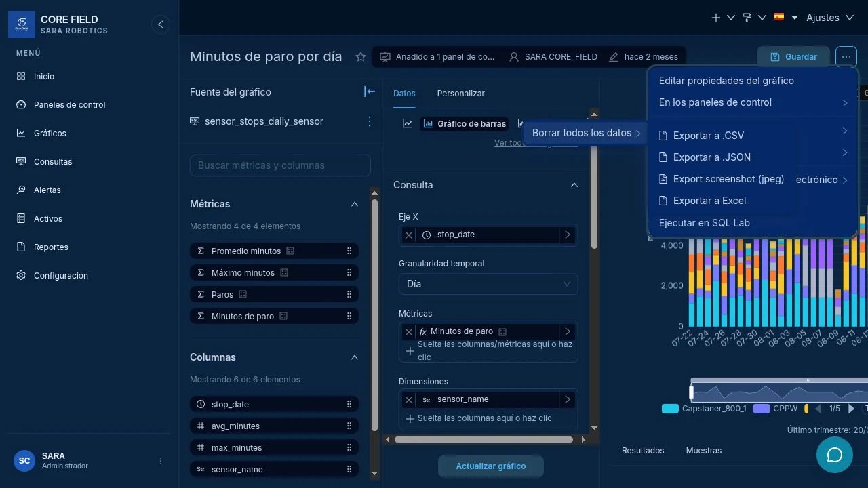Collapse the Consulta section

point(574,185)
